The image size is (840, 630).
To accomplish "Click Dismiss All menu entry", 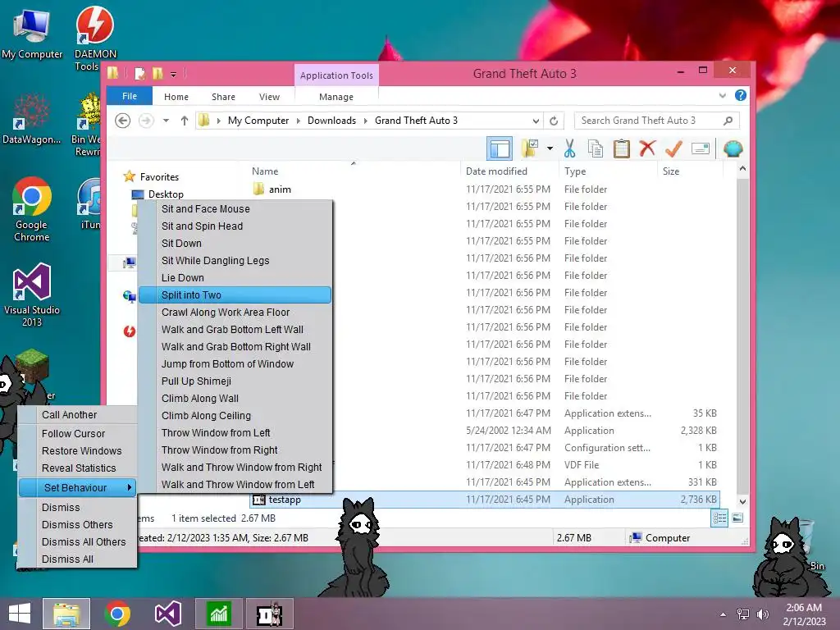I will tap(78, 559).
